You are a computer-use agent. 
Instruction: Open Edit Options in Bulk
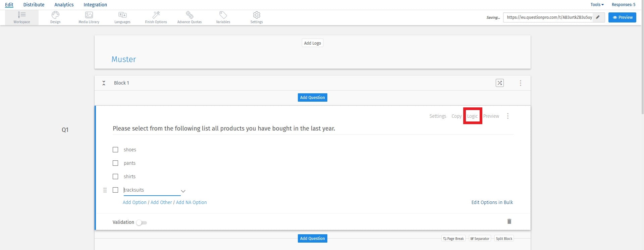[x=492, y=202]
